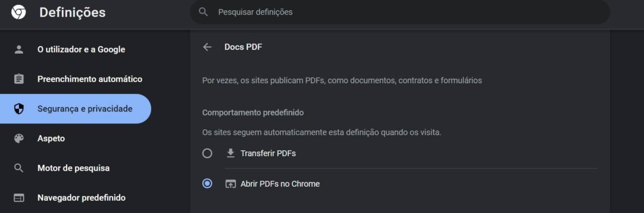Select the Abrir PDFs no Chrome radio button
This screenshot has width=644, height=213.
pos(207,183)
